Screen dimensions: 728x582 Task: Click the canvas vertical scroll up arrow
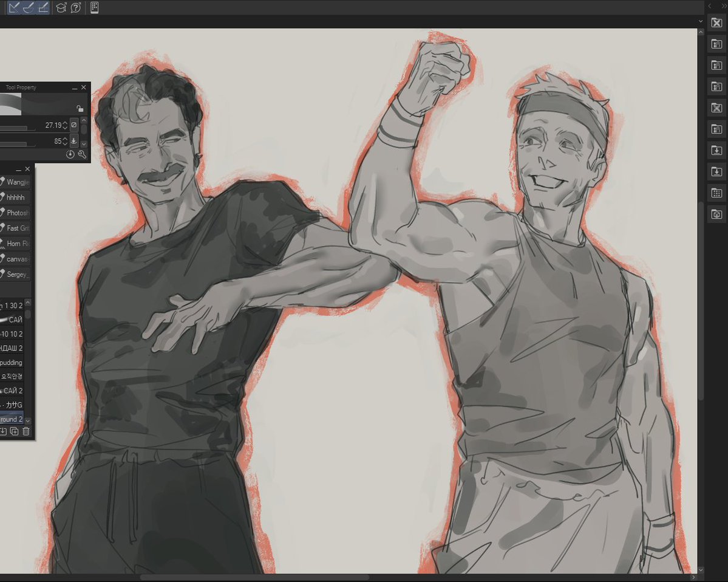701,32
